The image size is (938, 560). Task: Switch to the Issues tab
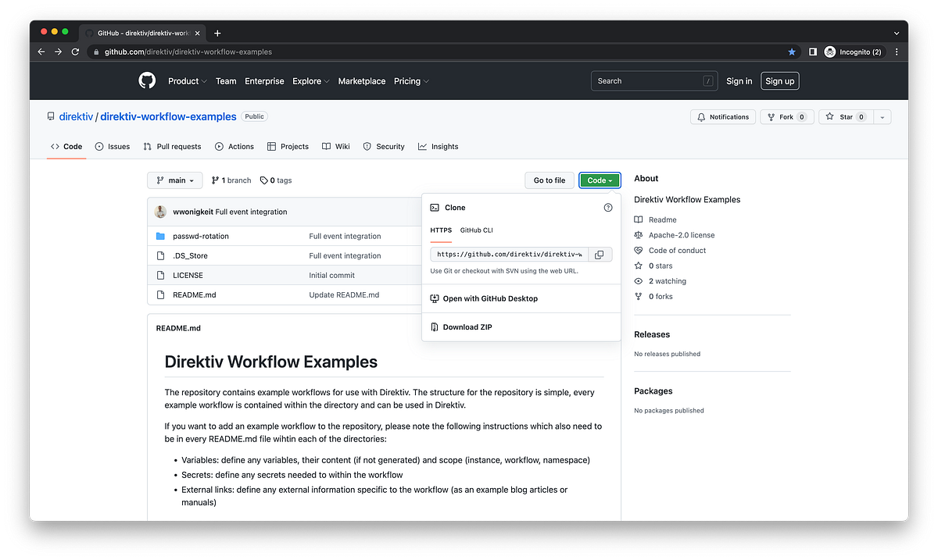tap(112, 146)
